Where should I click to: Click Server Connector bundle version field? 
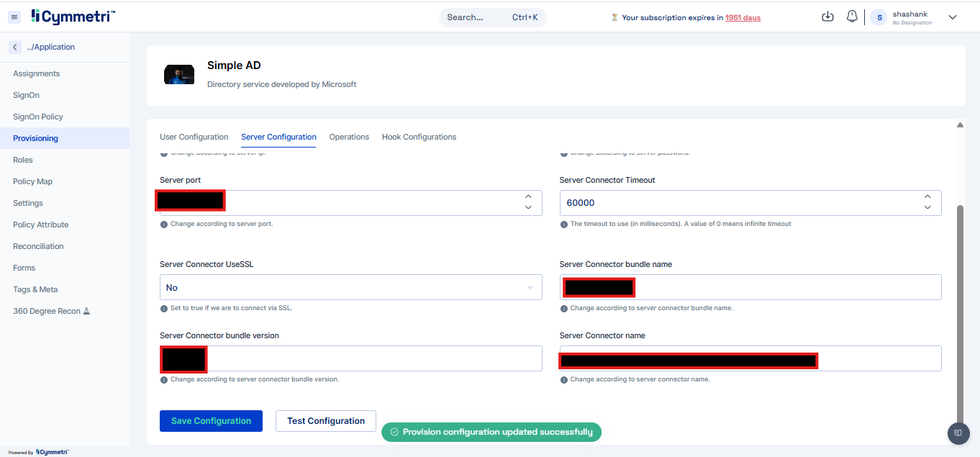pyautogui.click(x=351, y=358)
